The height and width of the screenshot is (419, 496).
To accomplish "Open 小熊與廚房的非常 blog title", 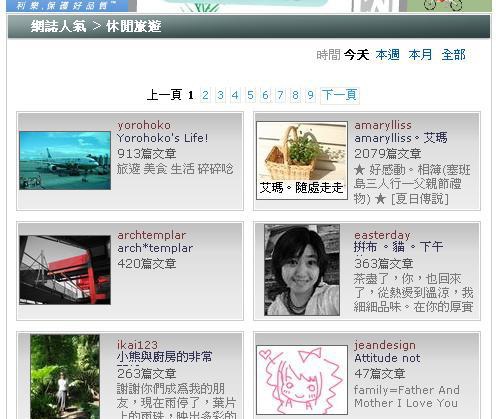I will [x=164, y=357].
